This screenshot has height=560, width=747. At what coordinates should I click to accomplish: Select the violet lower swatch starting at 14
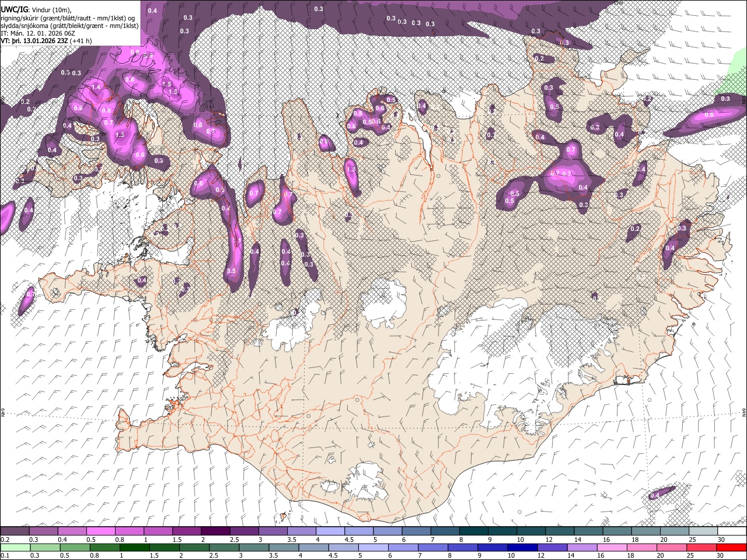pos(582,548)
